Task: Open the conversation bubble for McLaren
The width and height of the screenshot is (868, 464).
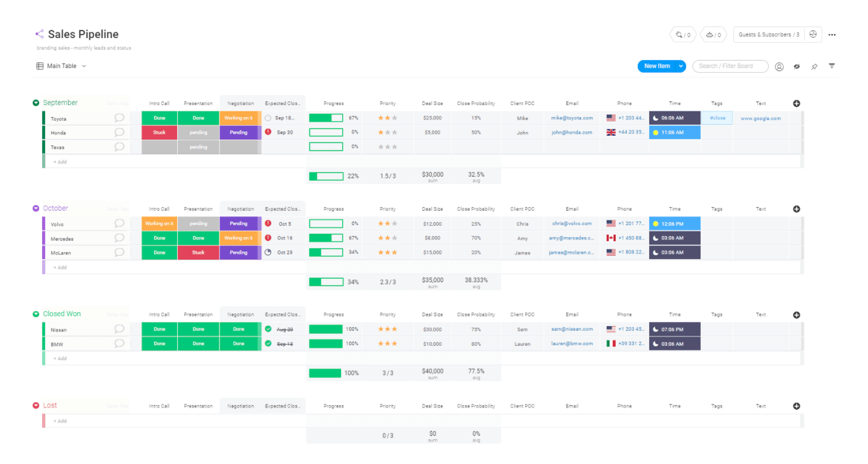Action: [x=119, y=252]
